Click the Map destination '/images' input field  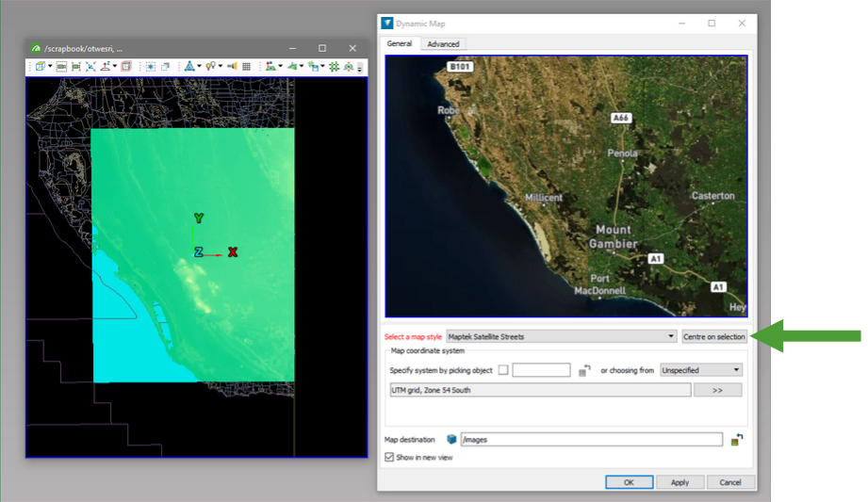(x=590, y=439)
